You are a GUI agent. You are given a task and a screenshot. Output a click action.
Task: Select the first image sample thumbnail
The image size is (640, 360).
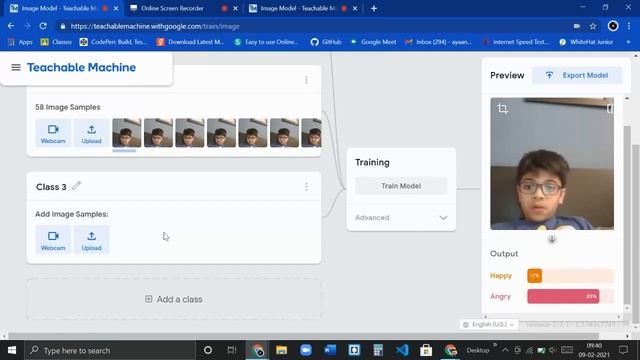tap(127, 133)
